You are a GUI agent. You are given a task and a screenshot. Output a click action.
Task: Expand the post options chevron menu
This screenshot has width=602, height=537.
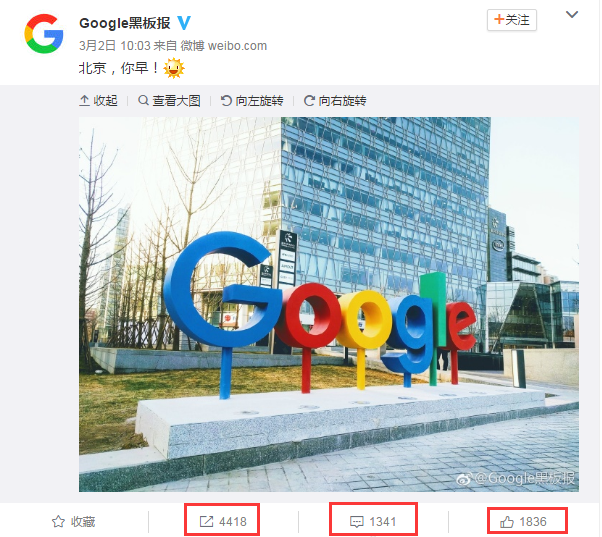click(572, 15)
